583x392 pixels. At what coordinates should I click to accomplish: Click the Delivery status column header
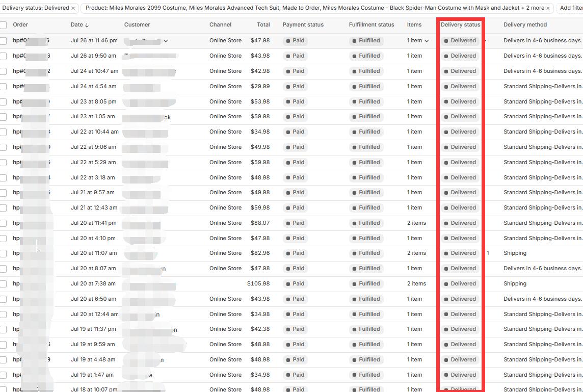pyautogui.click(x=460, y=24)
